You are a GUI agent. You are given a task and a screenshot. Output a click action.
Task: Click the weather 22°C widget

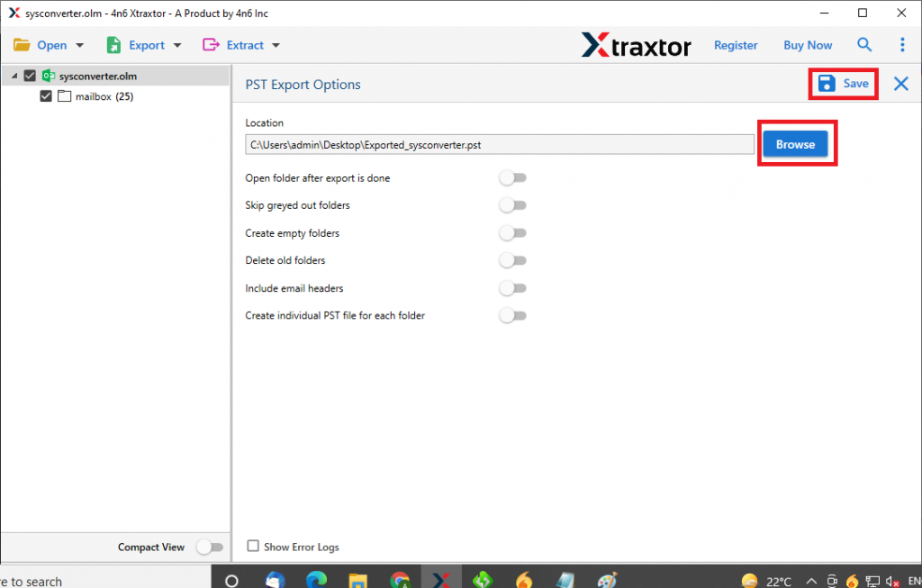767,581
